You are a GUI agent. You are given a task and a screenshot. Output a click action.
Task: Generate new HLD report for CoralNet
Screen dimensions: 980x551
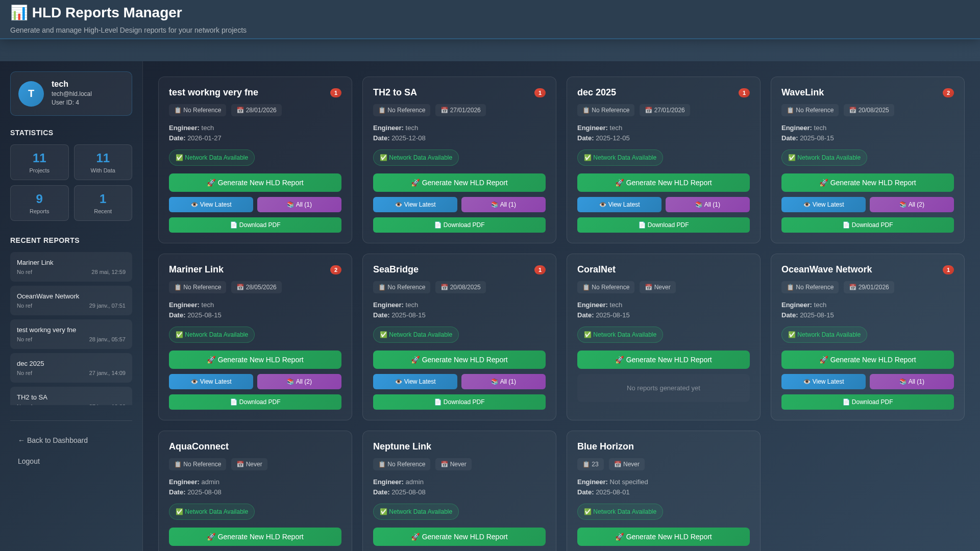[x=664, y=360]
